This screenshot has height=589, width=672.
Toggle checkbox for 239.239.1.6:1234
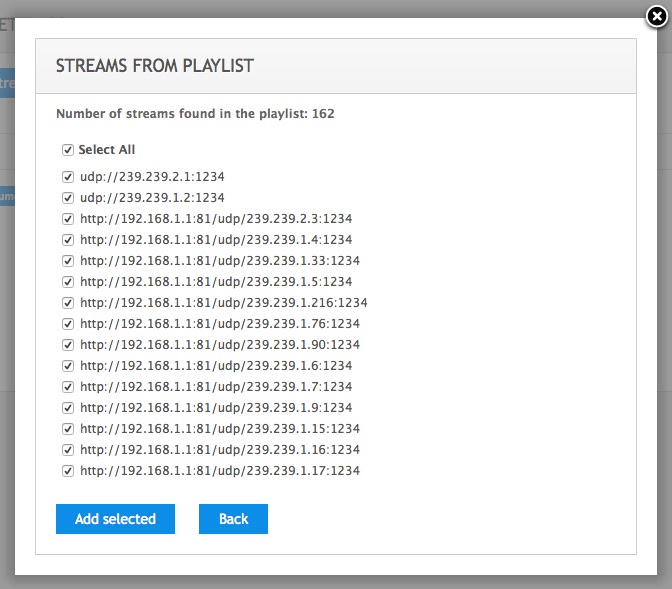point(68,366)
